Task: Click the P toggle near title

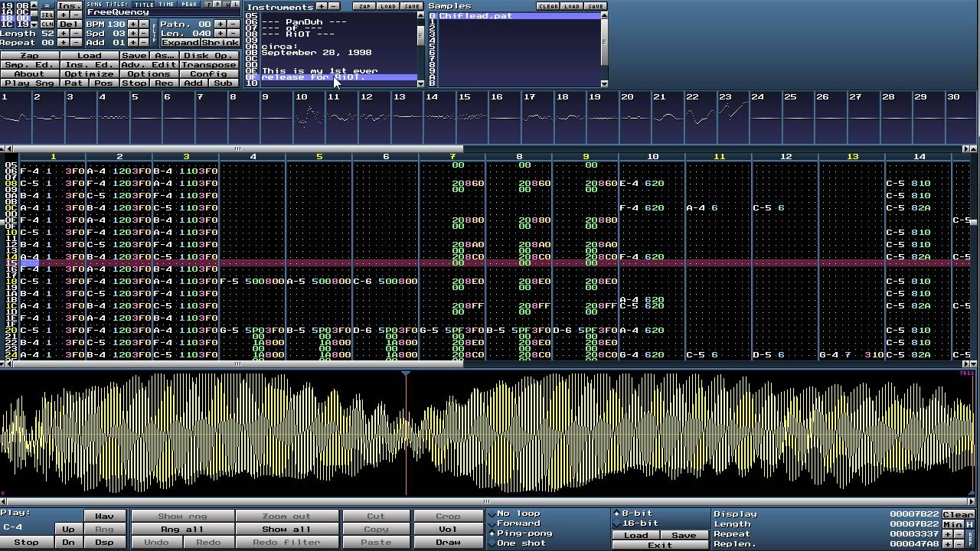Action: [x=217, y=4]
